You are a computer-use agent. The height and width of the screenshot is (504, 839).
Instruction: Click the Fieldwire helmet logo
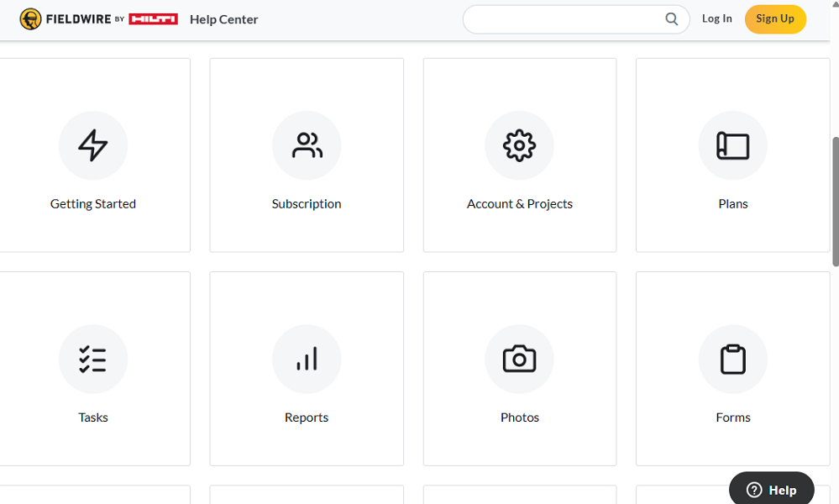30,19
